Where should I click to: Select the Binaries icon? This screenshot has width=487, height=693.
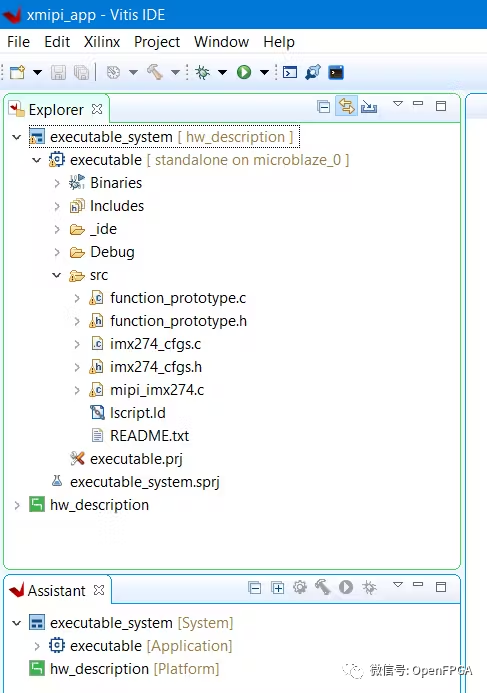point(76,183)
